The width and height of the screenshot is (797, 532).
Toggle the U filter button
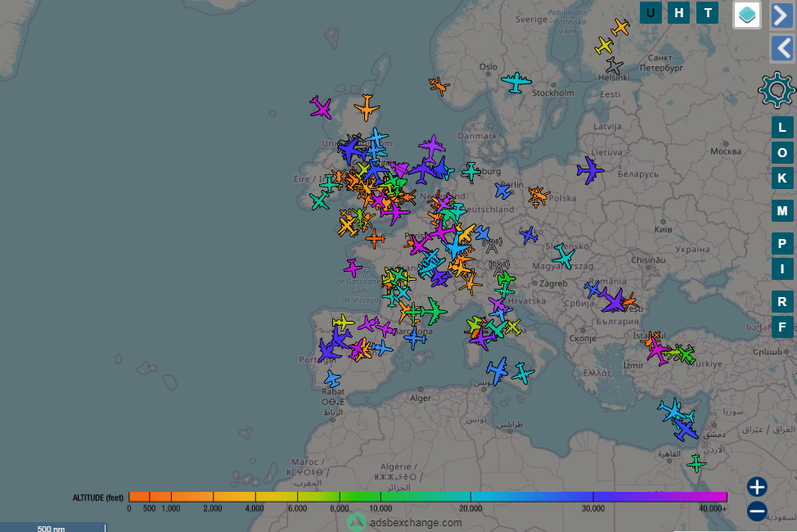point(651,13)
